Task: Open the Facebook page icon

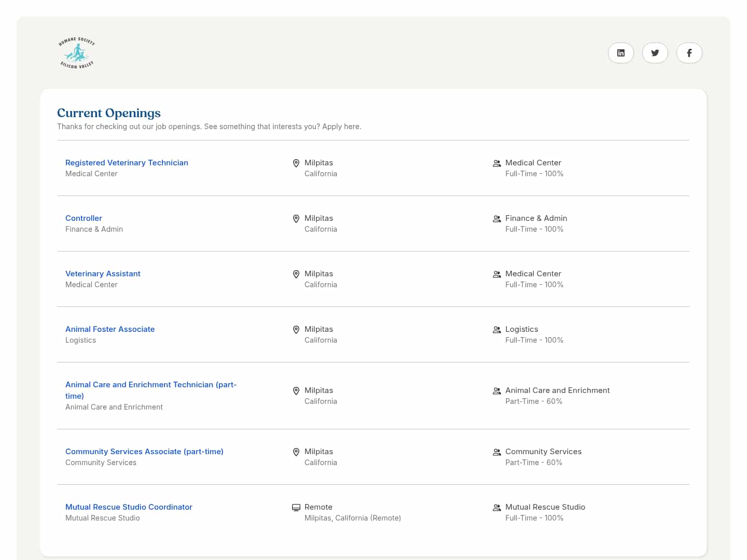Action: click(x=689, y=53)
